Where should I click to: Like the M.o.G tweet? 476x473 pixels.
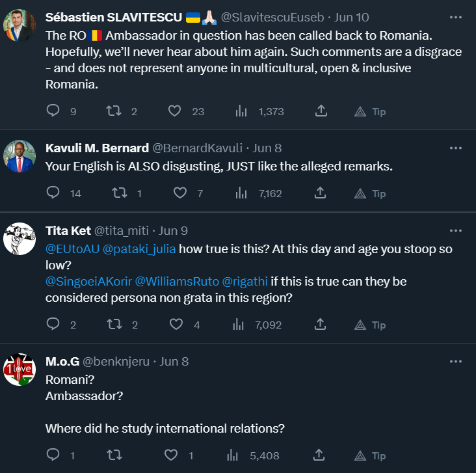point(172,455)
